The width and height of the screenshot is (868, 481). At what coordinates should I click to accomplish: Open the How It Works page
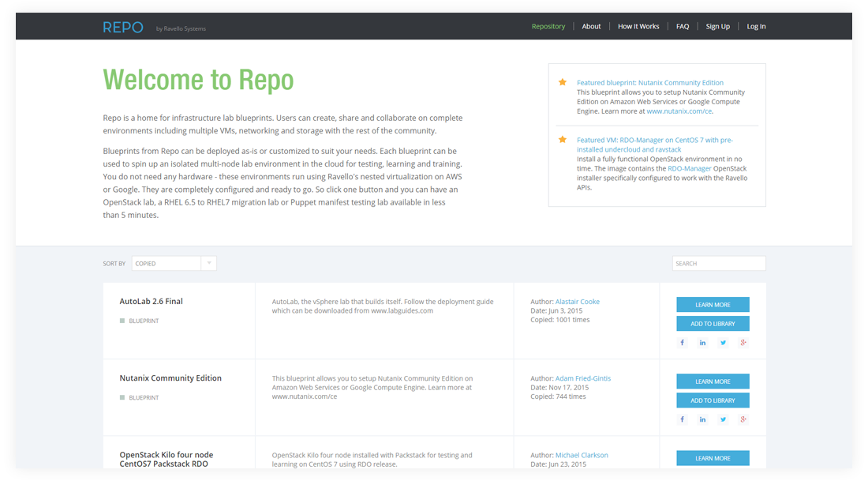click(x=638, y=26)
